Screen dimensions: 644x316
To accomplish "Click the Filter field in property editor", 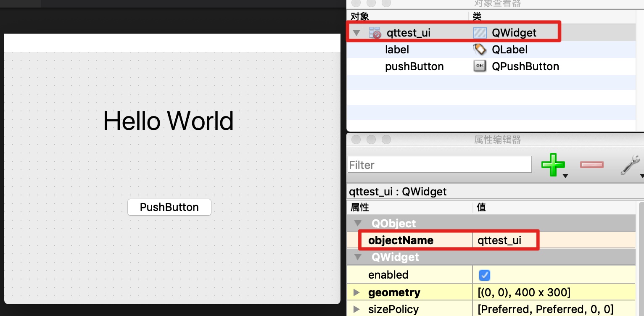I will (439, 165).
